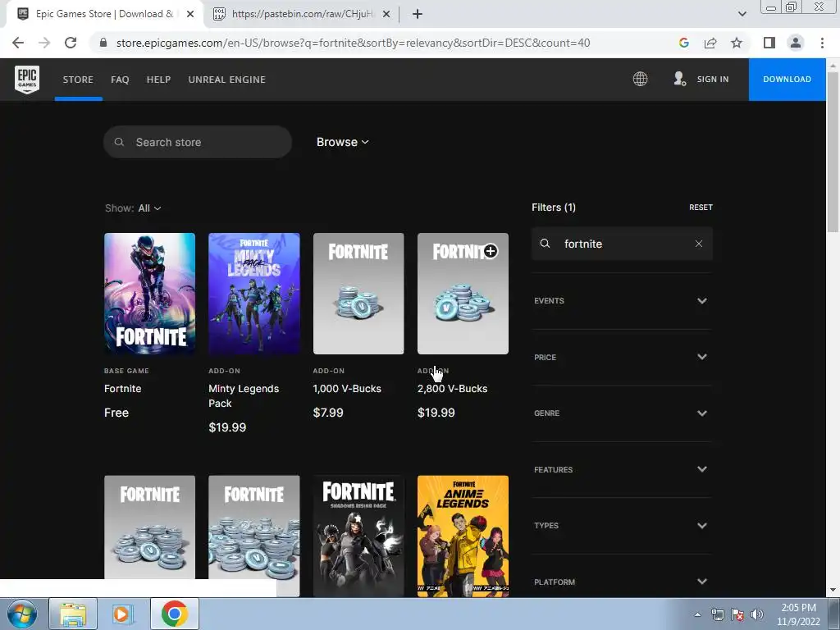Open the Help nav item
Image resolution: width=840 pixels, height=630 pixels.
coord(158,80)
